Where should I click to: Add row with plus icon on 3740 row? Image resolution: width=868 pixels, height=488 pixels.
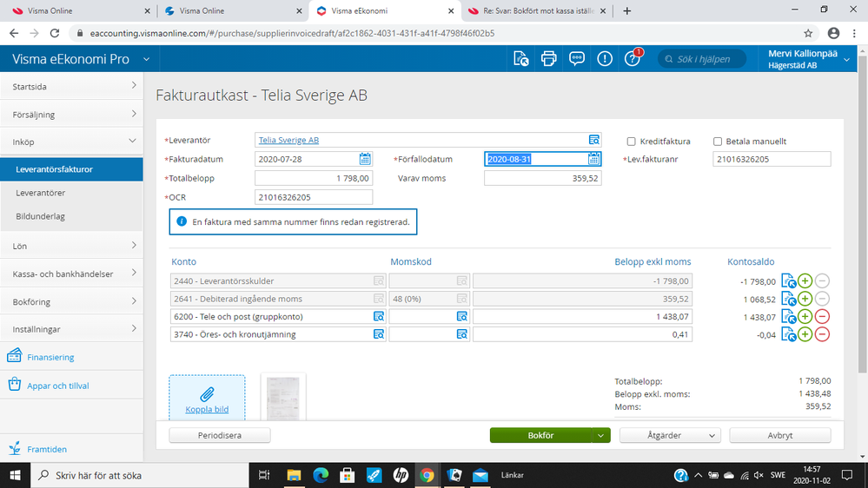(x=805, y=334)
